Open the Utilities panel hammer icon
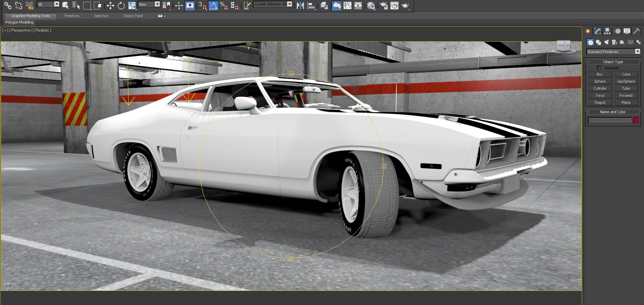 636,31
